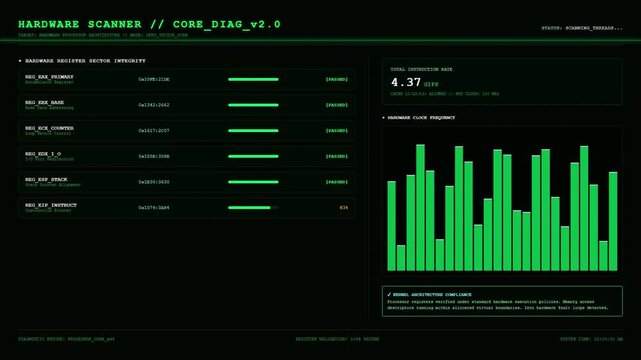Click the hex address in REG_EAX_PRIMARY row

pyautogui.click(x=154, y=79)
